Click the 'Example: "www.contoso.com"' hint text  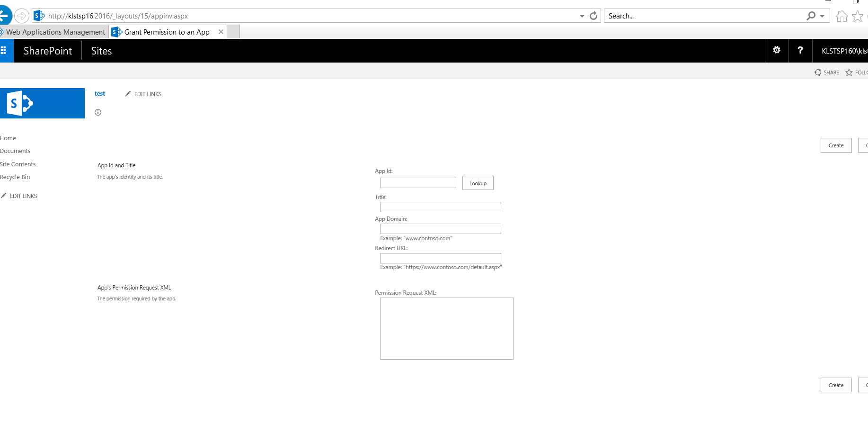[x=416, y=238]
